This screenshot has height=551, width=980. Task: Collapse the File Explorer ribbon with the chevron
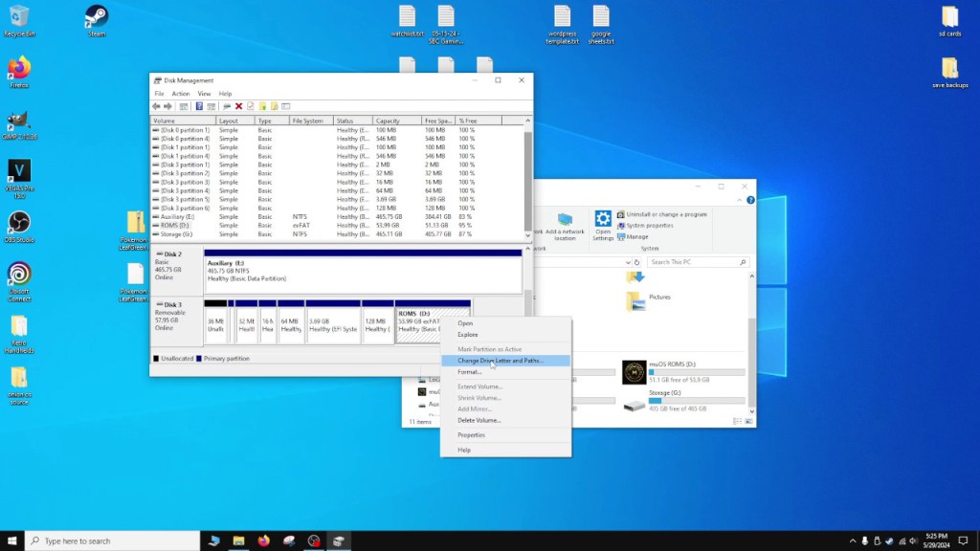click(x=740, y=200)
